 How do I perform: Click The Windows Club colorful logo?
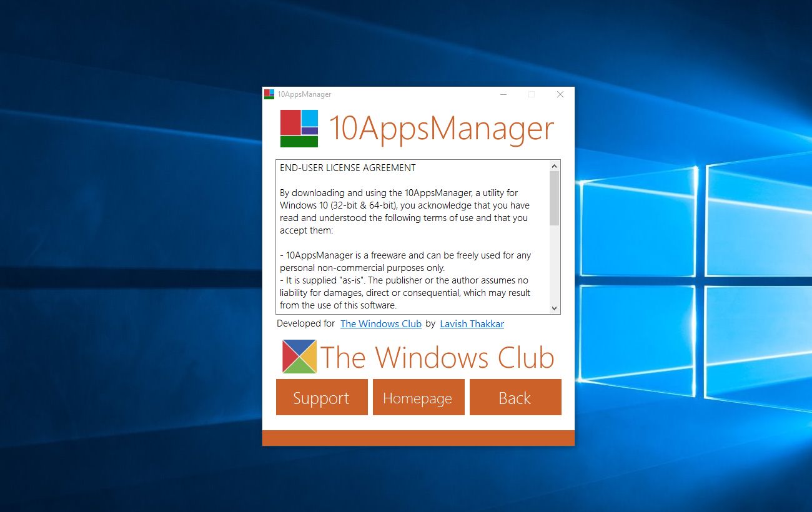click(299, 357)
